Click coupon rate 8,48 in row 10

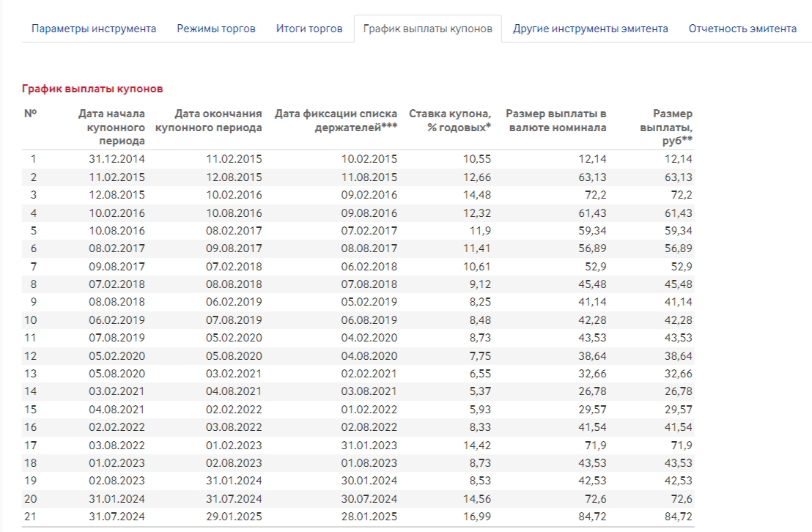480,320
